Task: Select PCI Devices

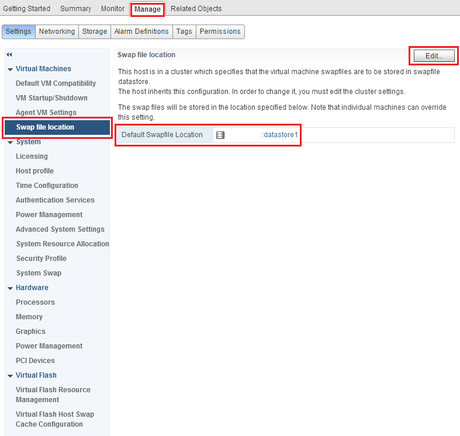Action: point(35,361)
